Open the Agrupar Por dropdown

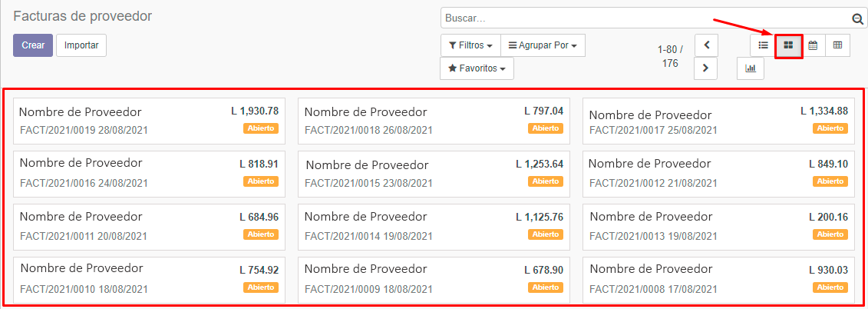tap(543, 45)
